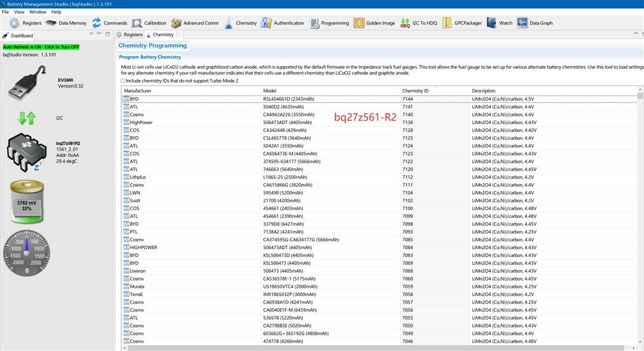644x351 pixels.
Task: Open the Data Memory tool
Action: [66, 23]
